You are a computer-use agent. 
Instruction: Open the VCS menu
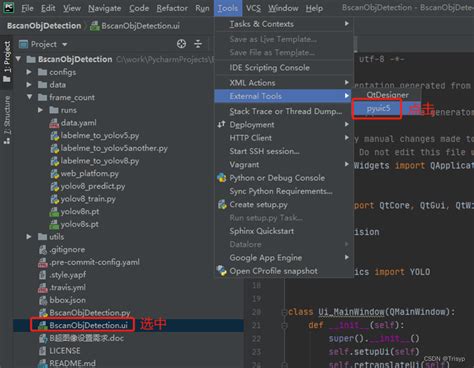point(253,8)
